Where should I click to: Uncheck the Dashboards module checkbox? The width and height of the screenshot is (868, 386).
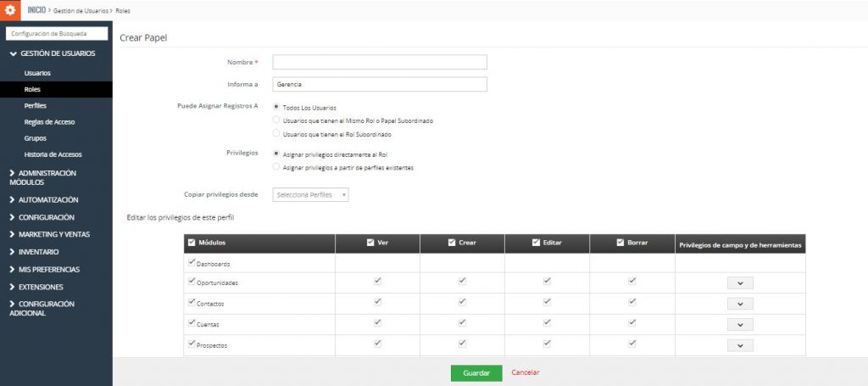[x=191, y=262]
